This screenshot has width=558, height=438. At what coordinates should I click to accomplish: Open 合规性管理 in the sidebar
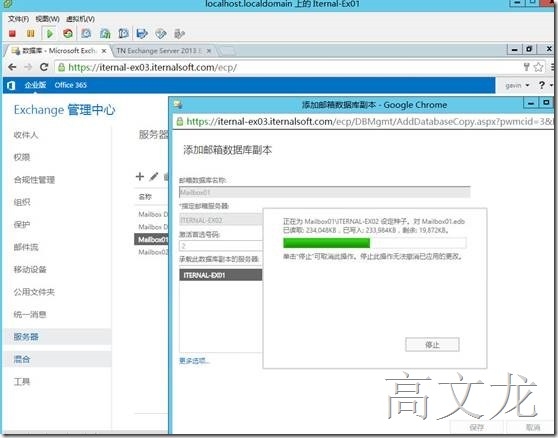tap(34, 180)
